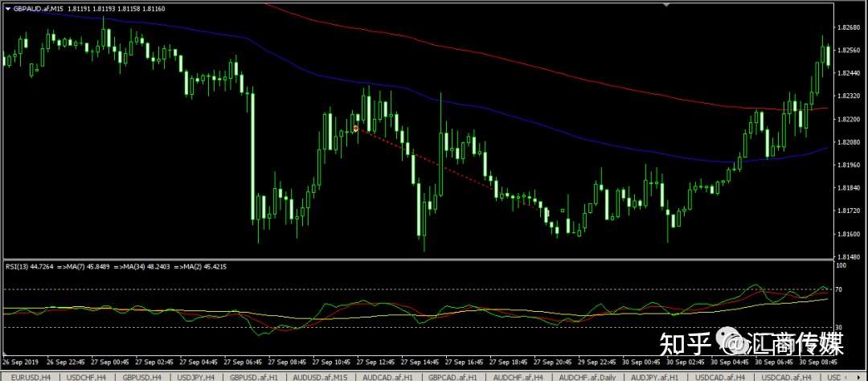Click the 27 Sep 18:45 time label
Viewport: 868px width, 381px height.
pyautogui.click(x=509, y=363)
